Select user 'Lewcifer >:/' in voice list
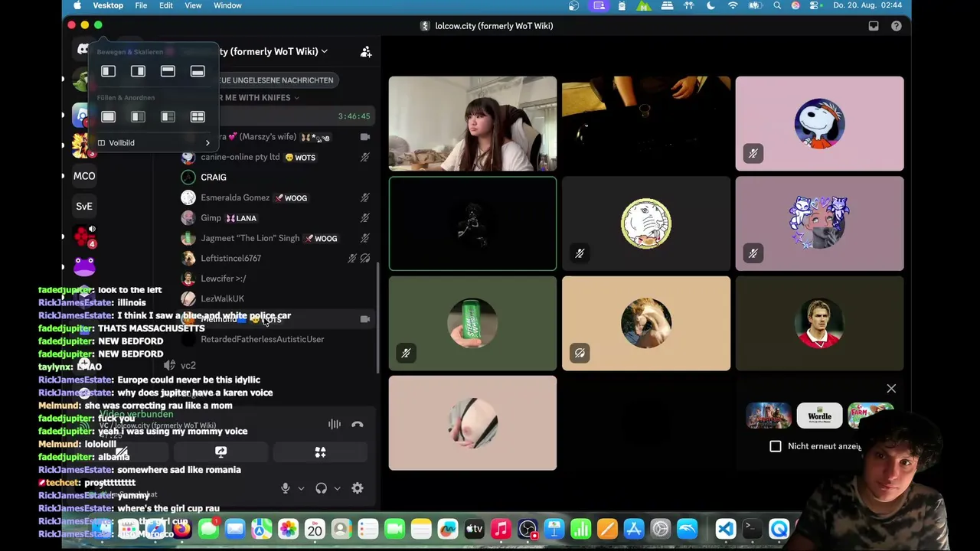Screen dimensions: 980x551 point(277,279)
